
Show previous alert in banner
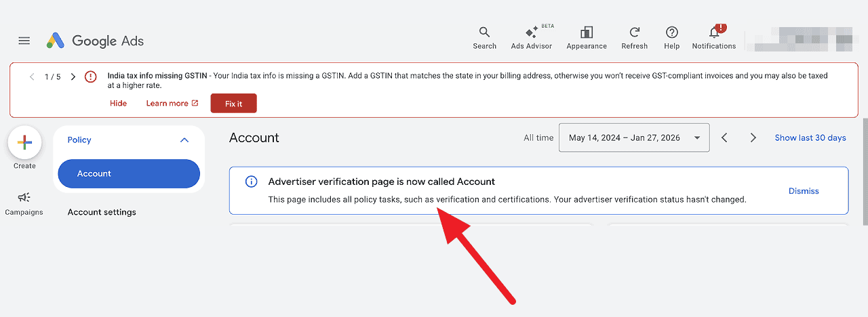pos(32,77)
